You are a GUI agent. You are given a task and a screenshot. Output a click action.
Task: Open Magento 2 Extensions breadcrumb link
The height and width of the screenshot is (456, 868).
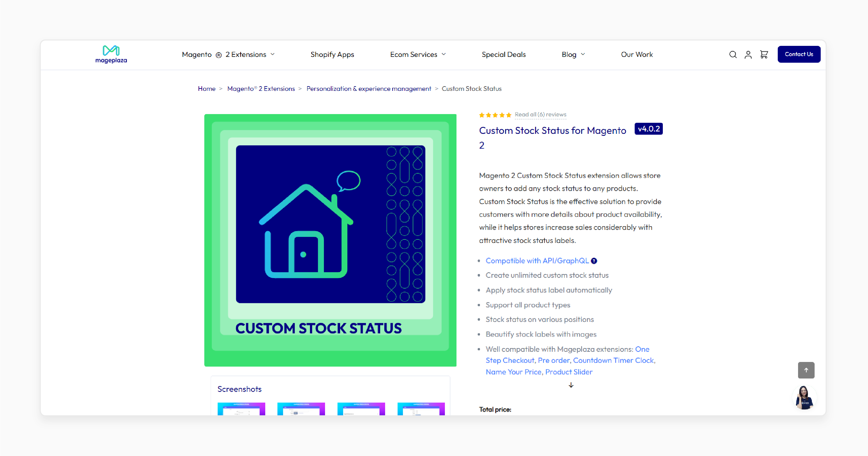coord(261,89)
